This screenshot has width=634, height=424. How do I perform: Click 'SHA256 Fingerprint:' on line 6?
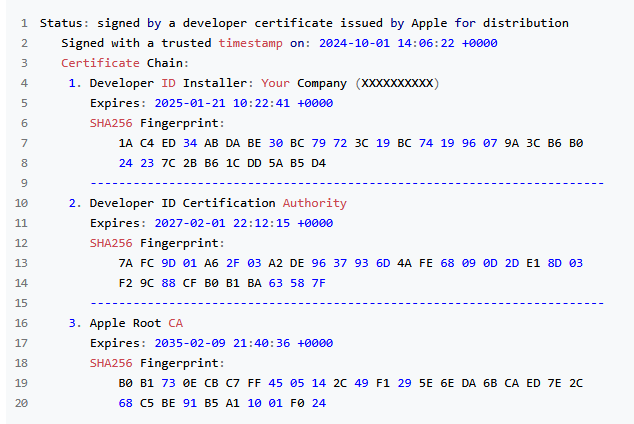[157, 123]
